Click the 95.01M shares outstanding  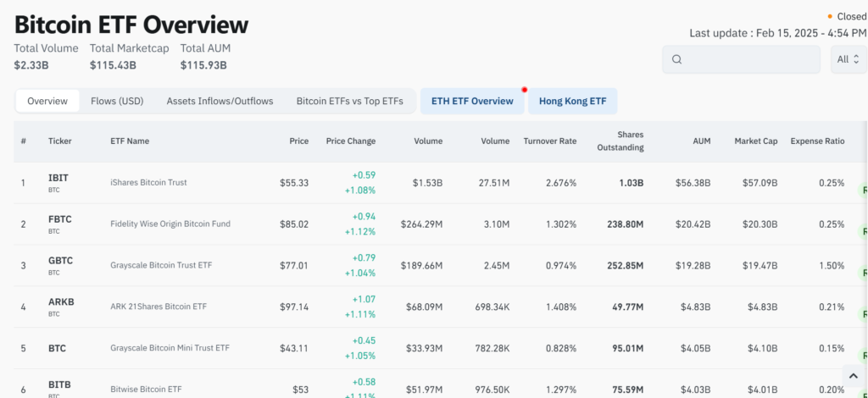pyautogui.click(x=626, y=349)
